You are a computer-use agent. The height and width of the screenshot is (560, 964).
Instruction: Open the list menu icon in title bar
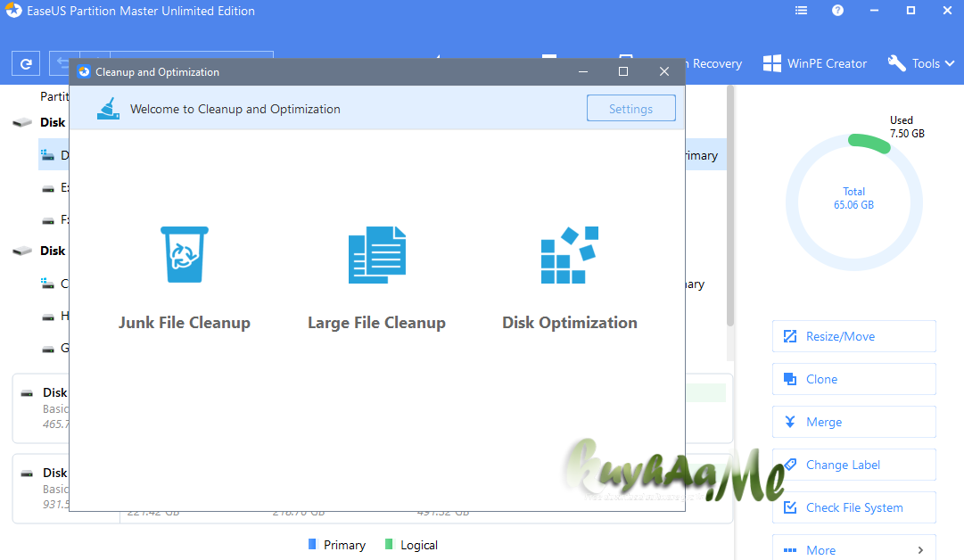[x=801, y=11]
